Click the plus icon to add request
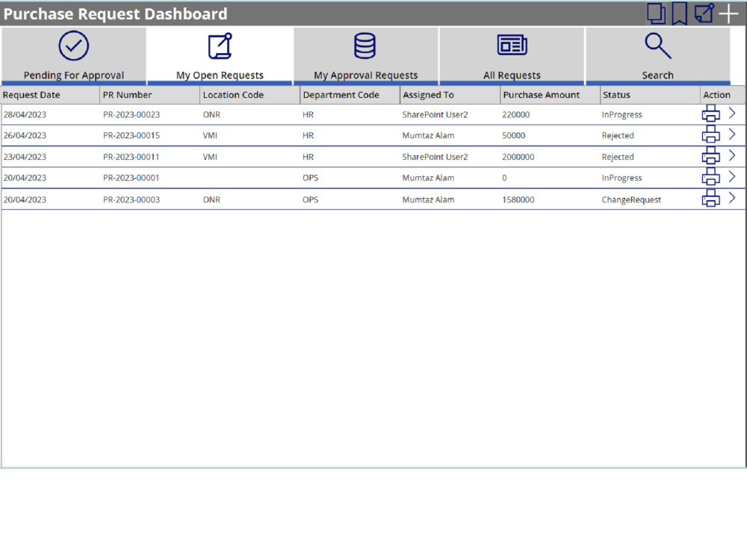Screen dimensions: 747x560 (x=728, y=13)
